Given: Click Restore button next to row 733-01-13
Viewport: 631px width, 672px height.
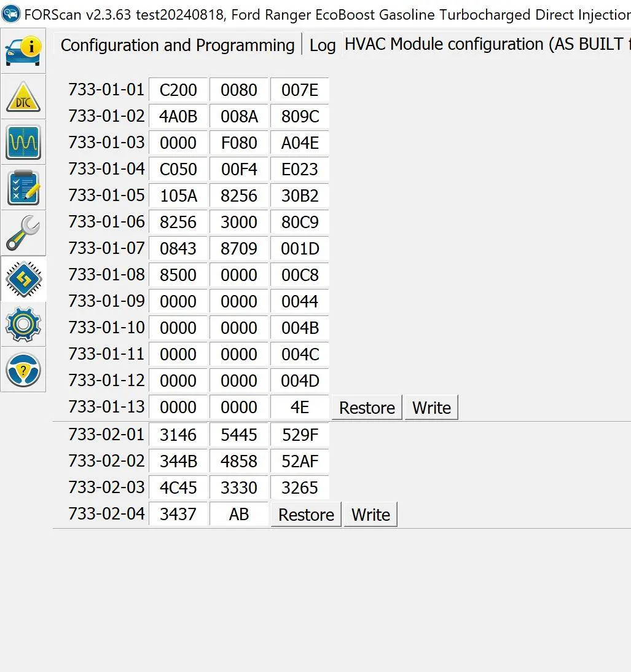Looking at the screenshot, I should (x=367, y=408).
